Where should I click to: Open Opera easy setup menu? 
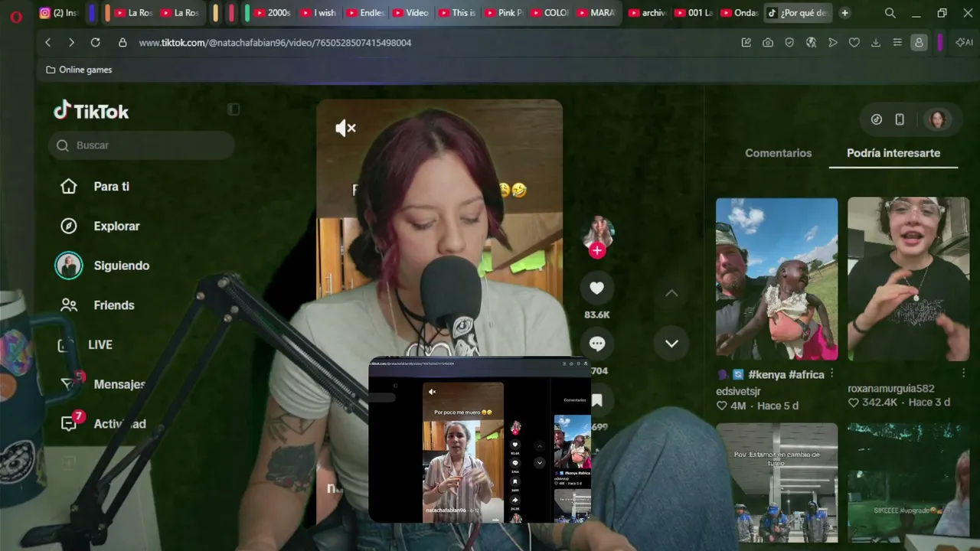(x=897, y=43)
